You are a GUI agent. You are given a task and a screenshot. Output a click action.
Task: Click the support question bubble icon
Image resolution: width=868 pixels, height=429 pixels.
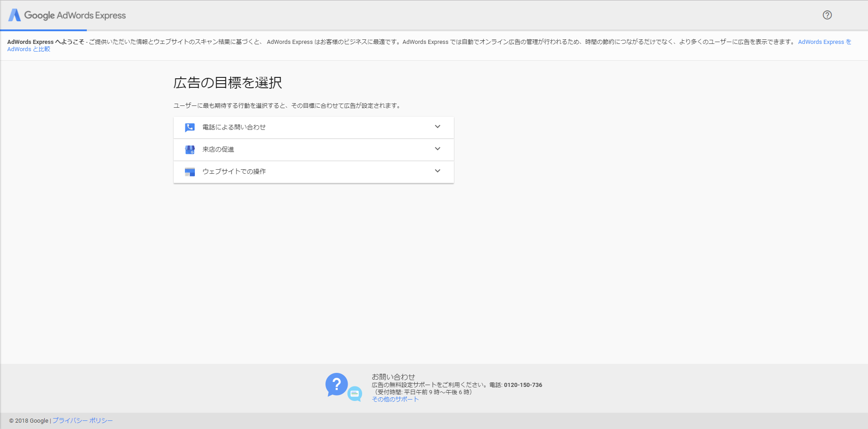coord(336,385)
